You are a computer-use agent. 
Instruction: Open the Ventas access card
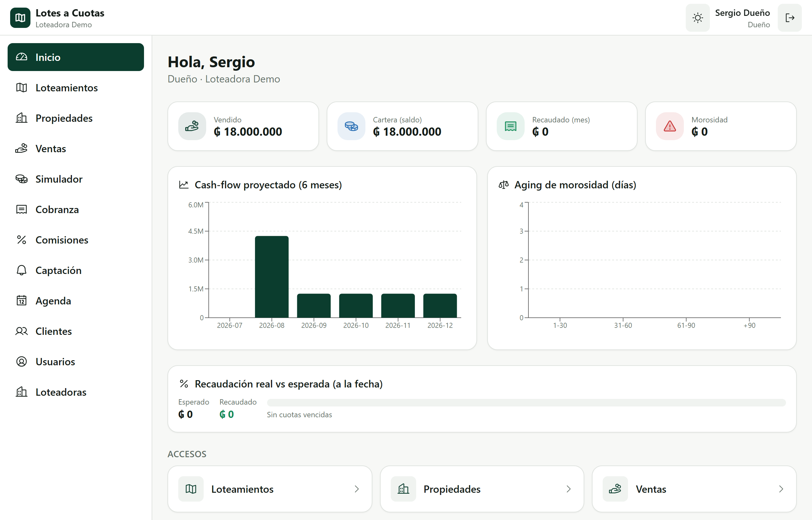[x=694, y=489]
